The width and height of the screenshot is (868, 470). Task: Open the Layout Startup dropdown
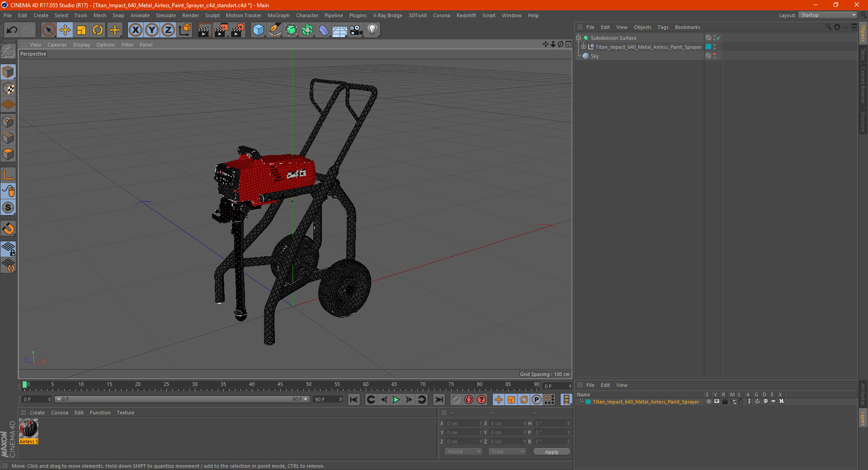point(828,15)
